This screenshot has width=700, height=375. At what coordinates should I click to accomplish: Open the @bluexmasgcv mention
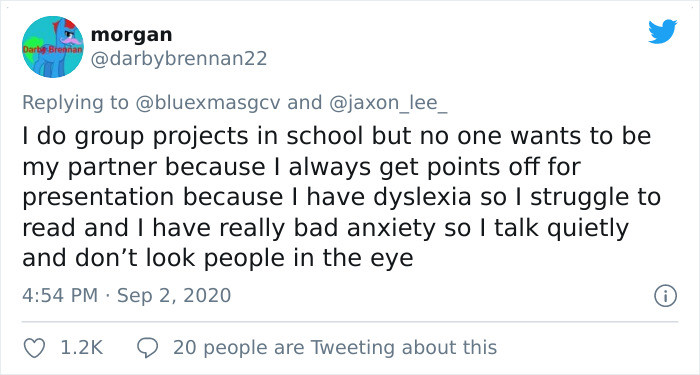[208, 103]
